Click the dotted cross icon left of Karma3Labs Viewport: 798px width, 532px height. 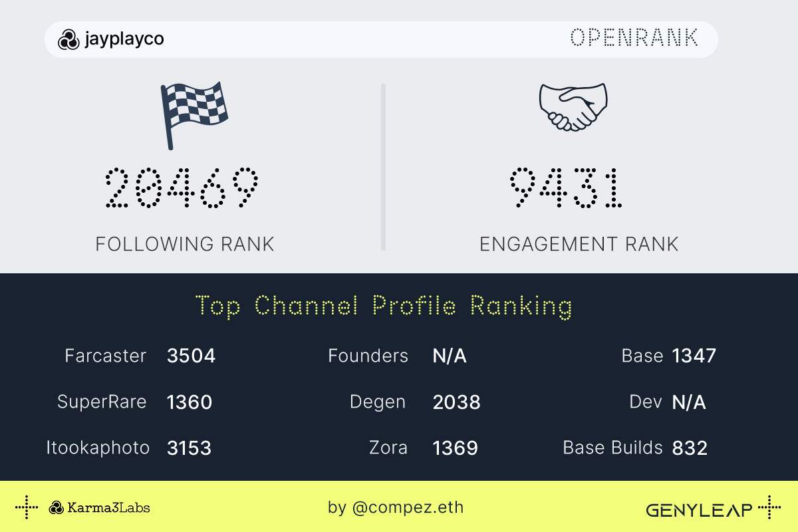[x=27, y=507]
